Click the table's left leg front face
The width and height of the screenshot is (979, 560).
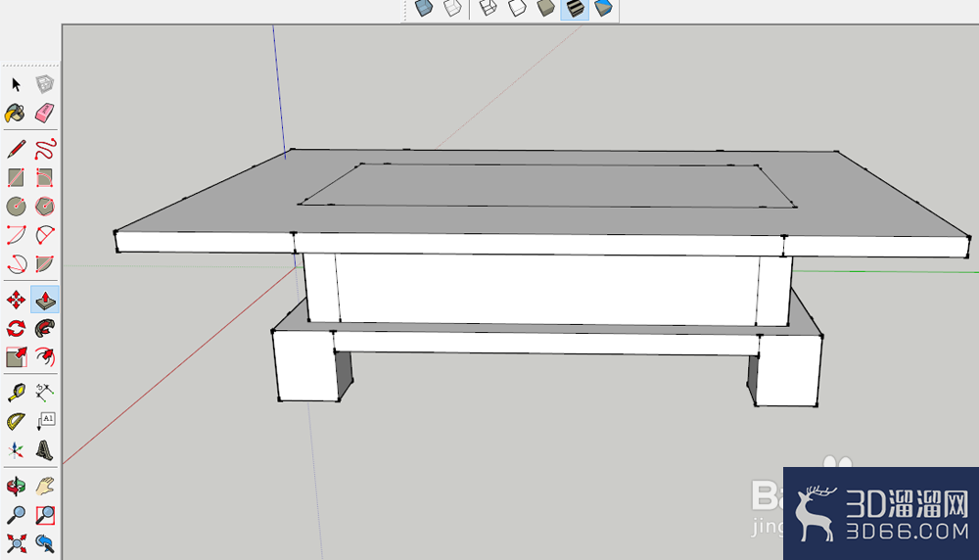pos(305,365)
